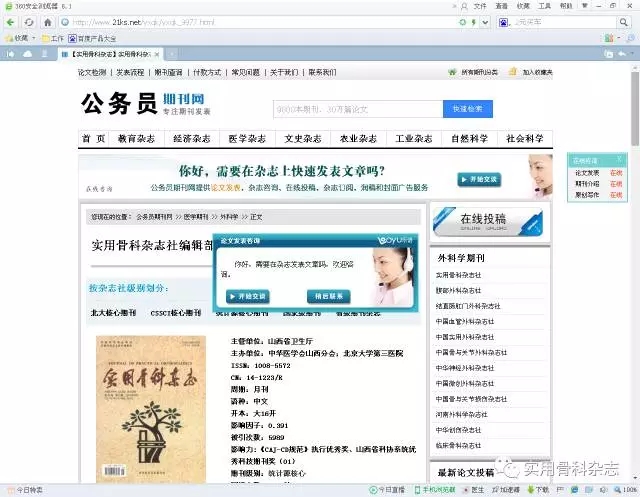Click 医学期刊 in breadcrumb

(x=196, y=217)
